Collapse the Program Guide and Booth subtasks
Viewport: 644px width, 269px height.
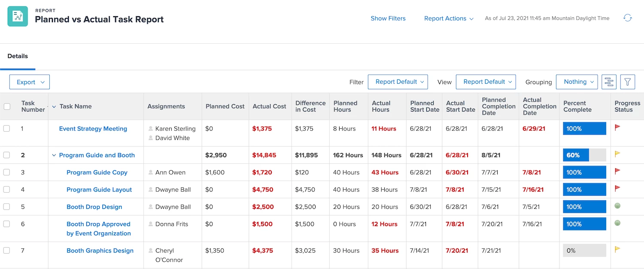click(x=54, y=155)
